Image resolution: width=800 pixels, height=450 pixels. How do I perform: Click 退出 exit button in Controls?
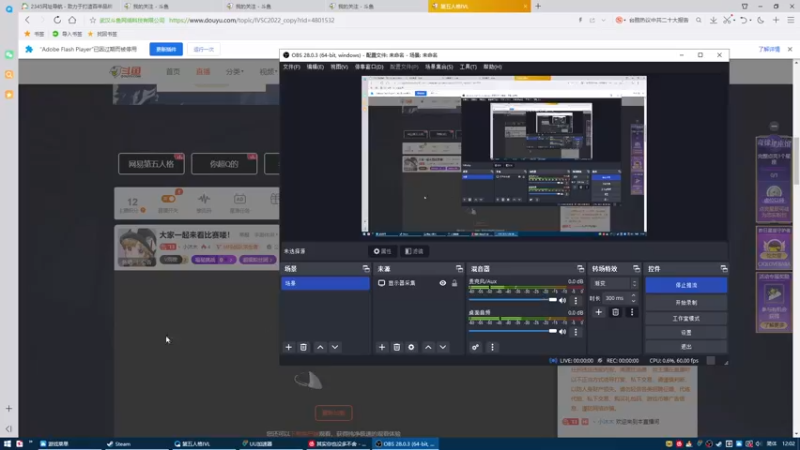click(x=686, y=347)
